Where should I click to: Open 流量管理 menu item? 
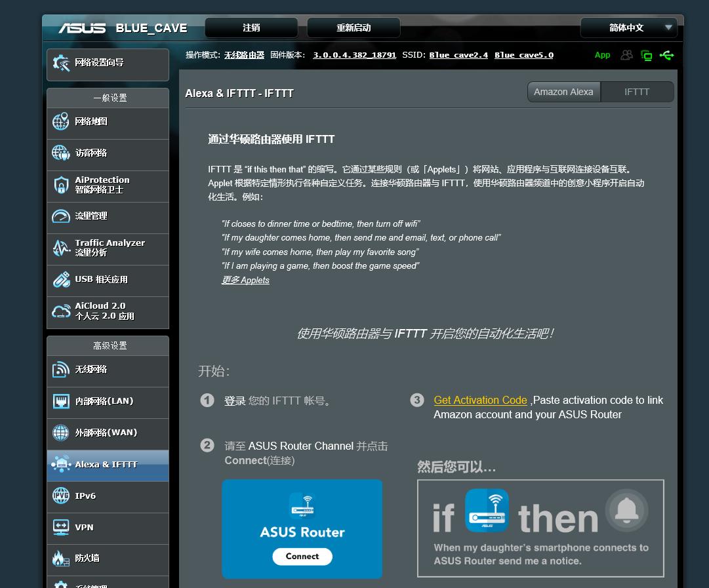[108, 216]
